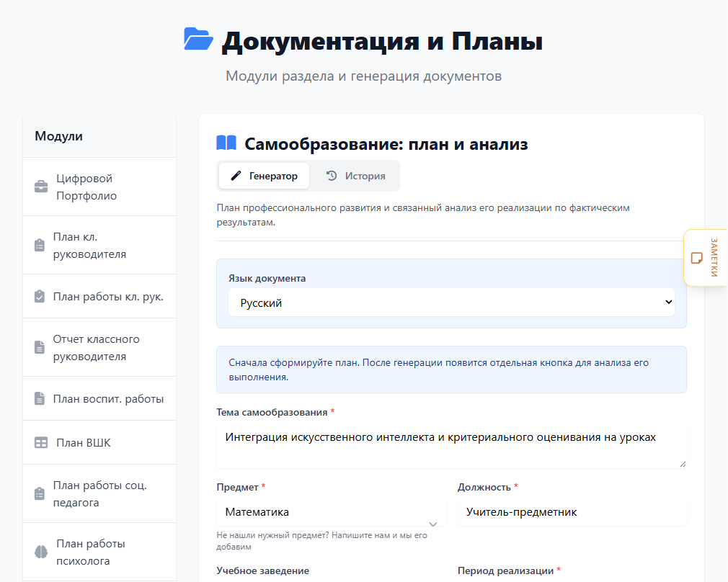Click clipboard icon beside План кл. руководителя

tap(40, 245)
